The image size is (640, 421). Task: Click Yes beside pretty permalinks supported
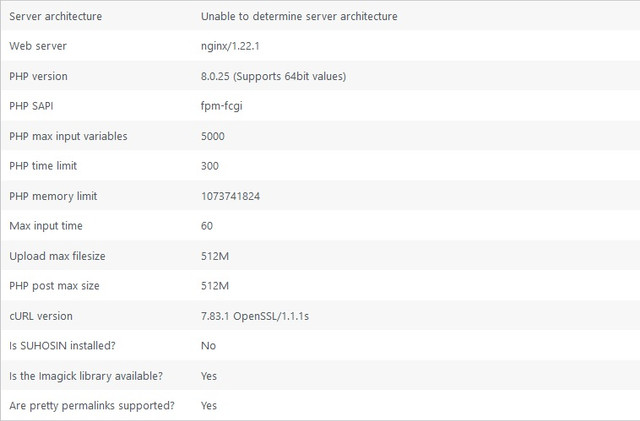[x=209, y=406]
